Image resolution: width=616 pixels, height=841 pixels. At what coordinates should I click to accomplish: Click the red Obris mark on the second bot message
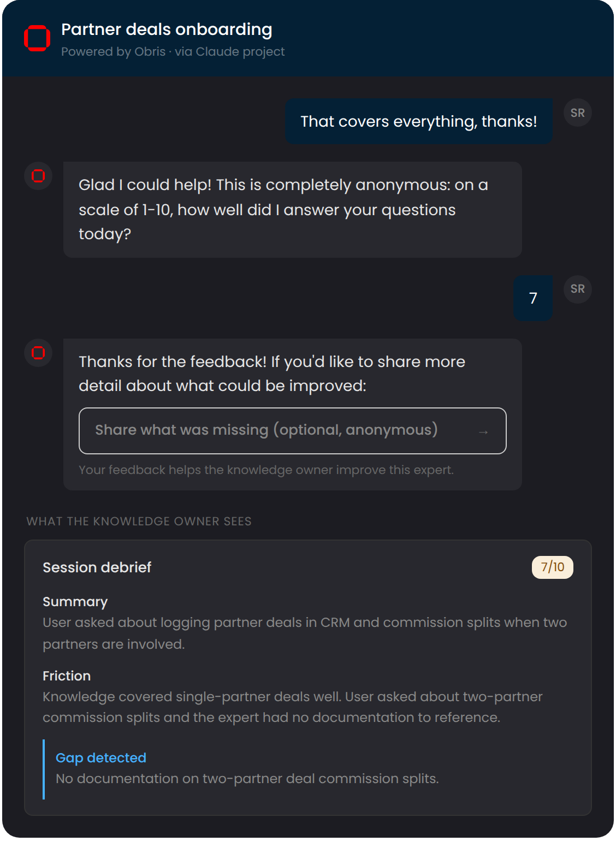(x=37, y=353)
